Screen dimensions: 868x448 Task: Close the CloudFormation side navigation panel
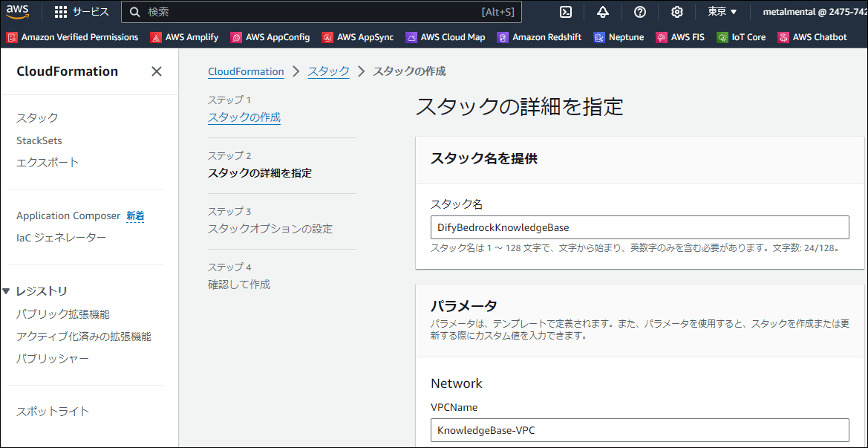click(x=157, y=71)
